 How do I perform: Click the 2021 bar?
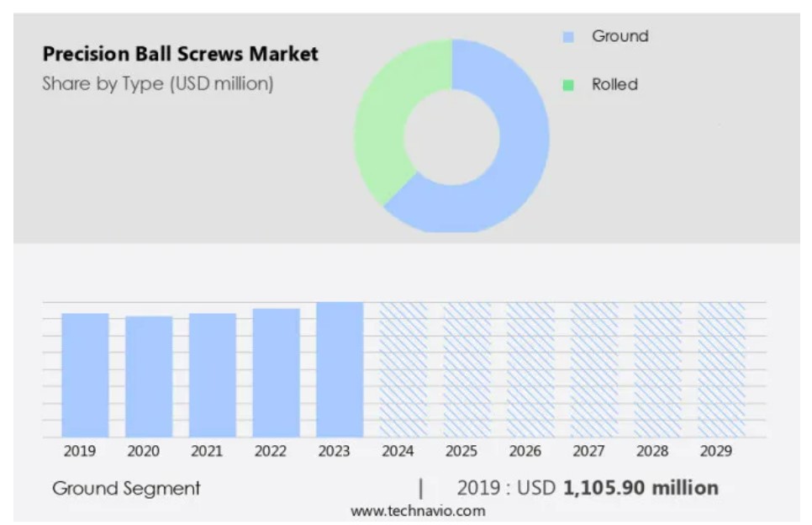pos(212,374)
